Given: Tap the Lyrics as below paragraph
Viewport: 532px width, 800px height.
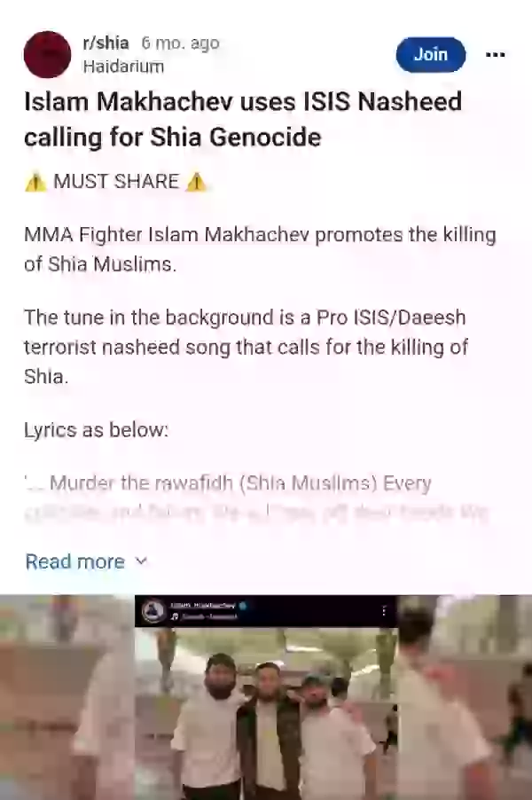Looking at the screenshot, I should click(x=96, y=430).
